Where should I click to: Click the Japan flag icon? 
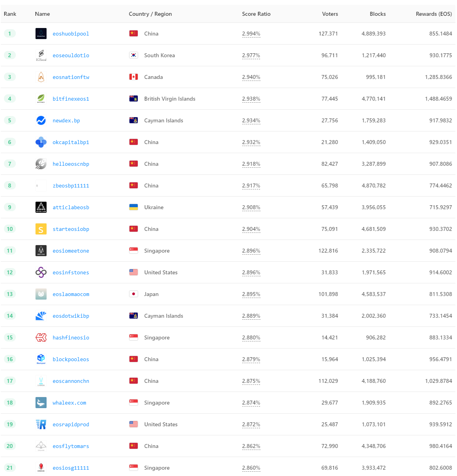(x=134, y=294)
